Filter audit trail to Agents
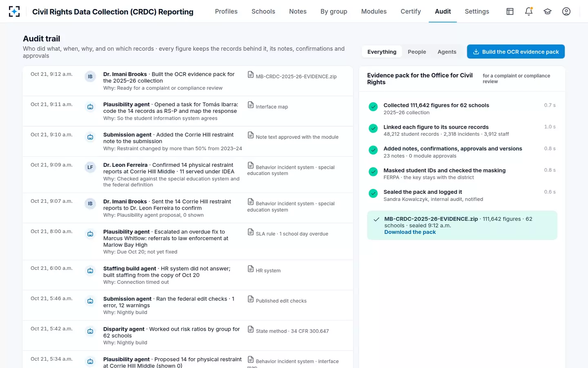Screen dimensions: 588x368 (x=447, y=52)
